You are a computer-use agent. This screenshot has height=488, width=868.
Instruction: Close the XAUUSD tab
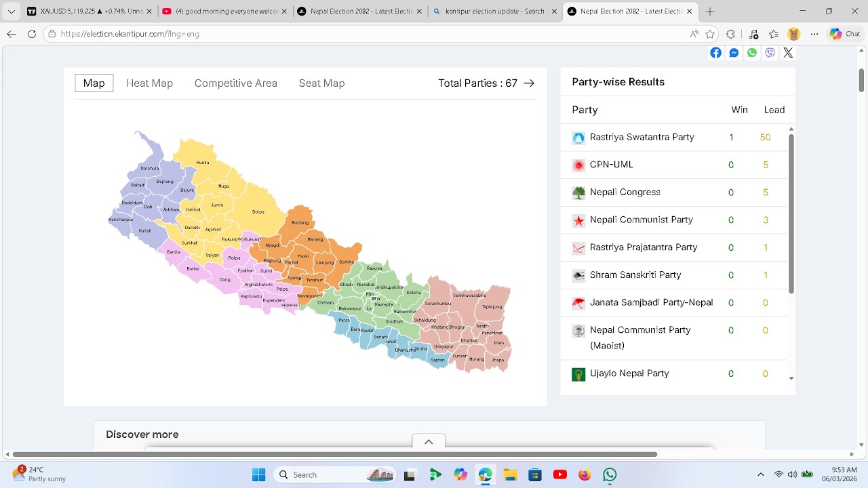(x=149, y=12)
